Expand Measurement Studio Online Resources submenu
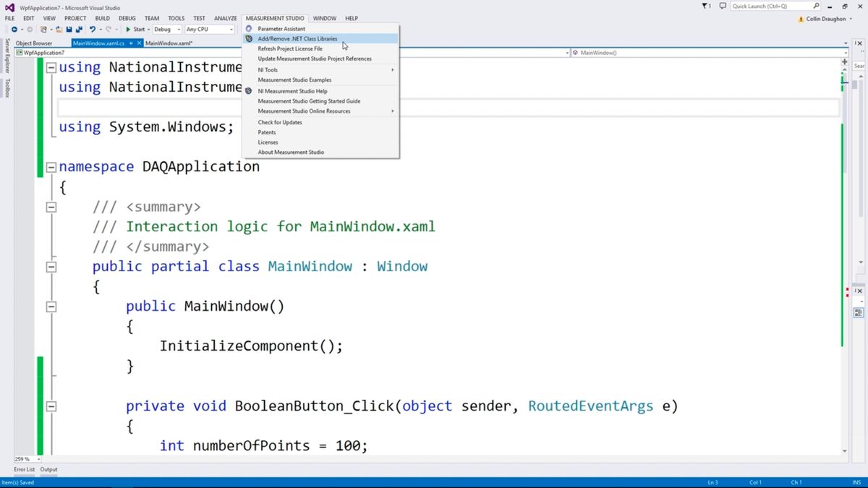This screenshot has height=488, width=868. click(321, 111)
